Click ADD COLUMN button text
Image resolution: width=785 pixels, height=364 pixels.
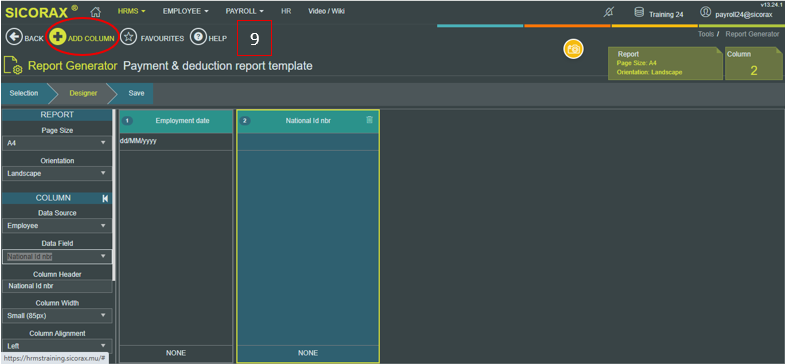pyautogui.click(x=91, y=39)
